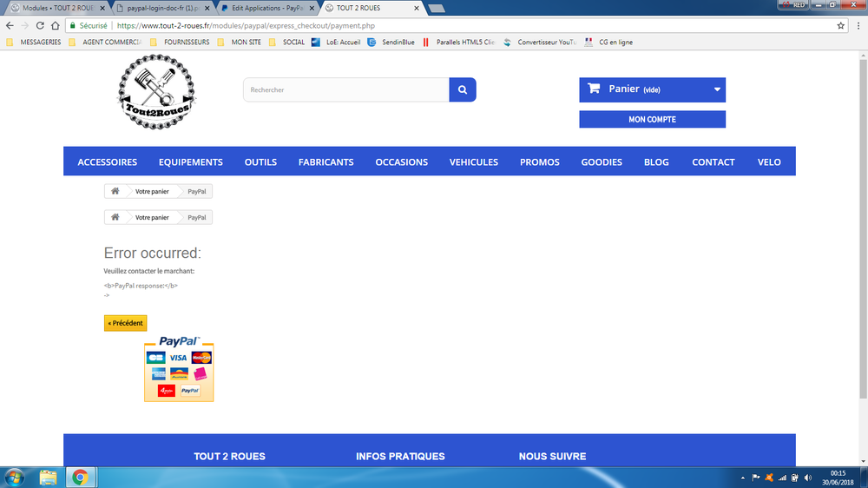Click the page vertical scrollbar
Image resolution: width=868 pixels, height=488 pixels.
click(863, 228)
